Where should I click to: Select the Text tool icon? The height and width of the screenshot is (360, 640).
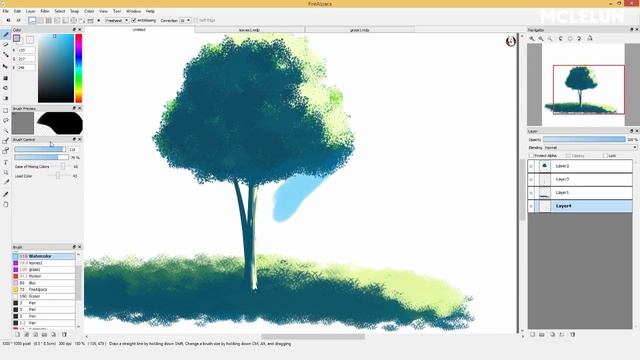(x=6, y=162)
